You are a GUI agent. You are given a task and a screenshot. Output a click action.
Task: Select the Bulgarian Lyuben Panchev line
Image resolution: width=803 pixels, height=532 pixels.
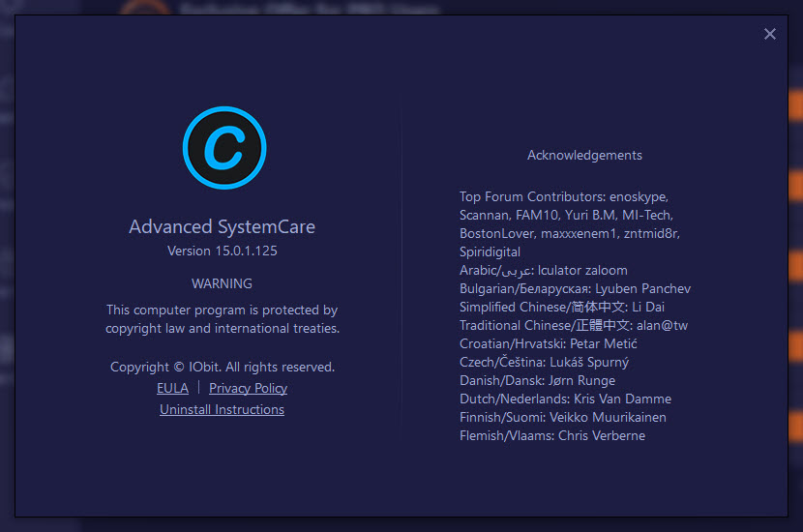[575, 289]
